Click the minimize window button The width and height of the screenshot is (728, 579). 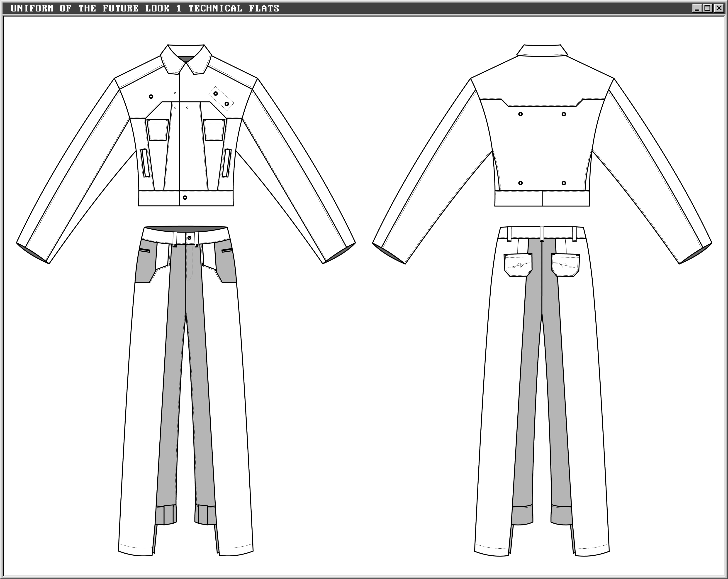point(696,8)
